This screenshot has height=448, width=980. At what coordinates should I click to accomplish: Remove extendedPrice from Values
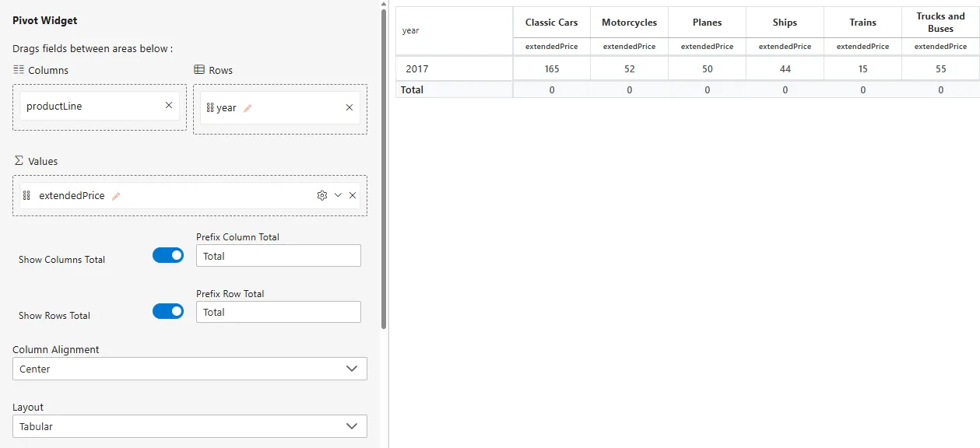coord(353,196)
